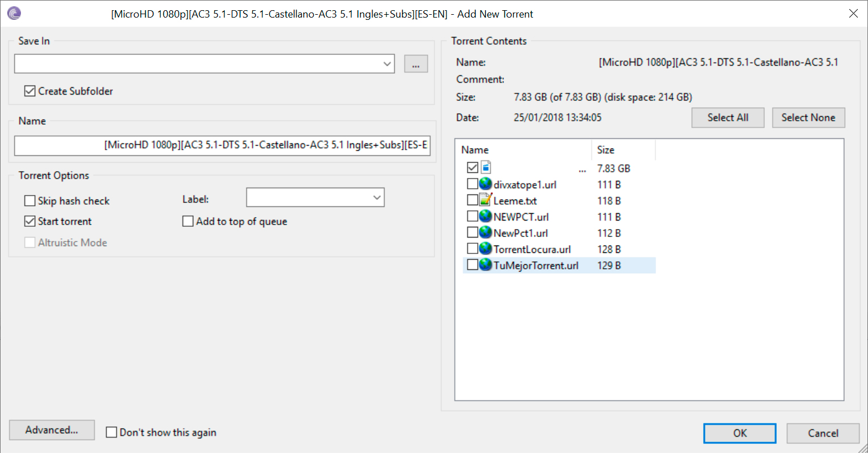Enable Skip hash check option
868x453 pixels.
tap(30, 201)
